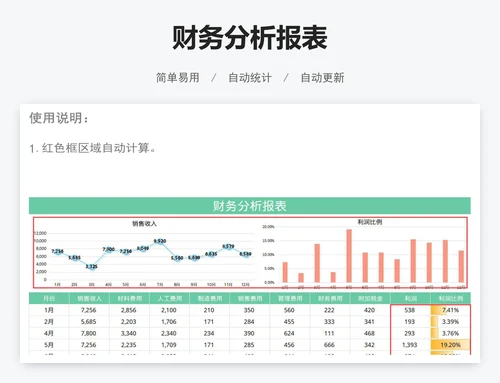Screen dimensions: 500x383
Task: Click the 月份 column header
Action: click(x=49, y=298)
